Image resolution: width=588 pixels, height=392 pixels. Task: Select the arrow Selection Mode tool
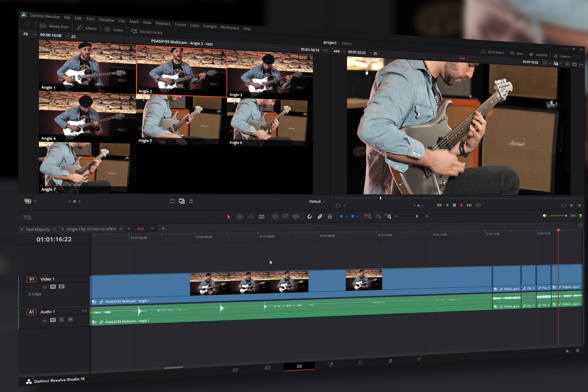(x=229, y=217)
